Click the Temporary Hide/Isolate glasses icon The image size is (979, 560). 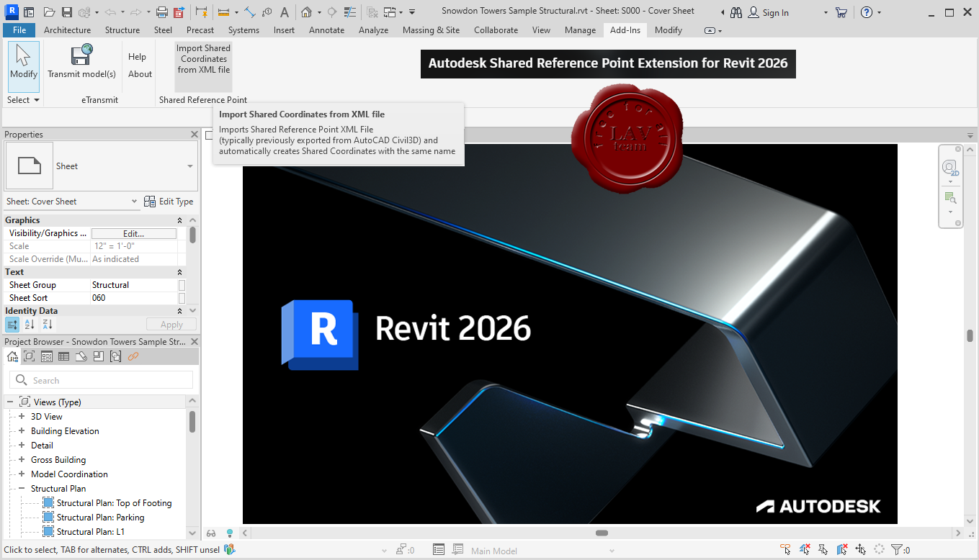(211, 533)
